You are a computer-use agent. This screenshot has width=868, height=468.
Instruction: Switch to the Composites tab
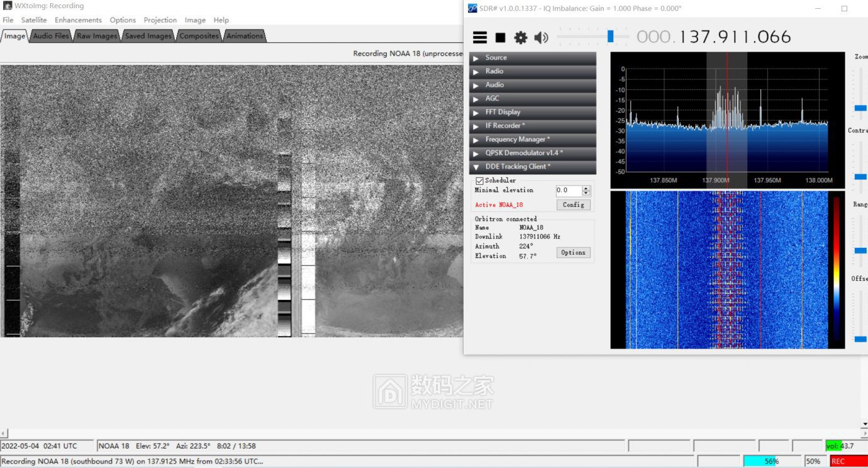(x=199, y=36)
